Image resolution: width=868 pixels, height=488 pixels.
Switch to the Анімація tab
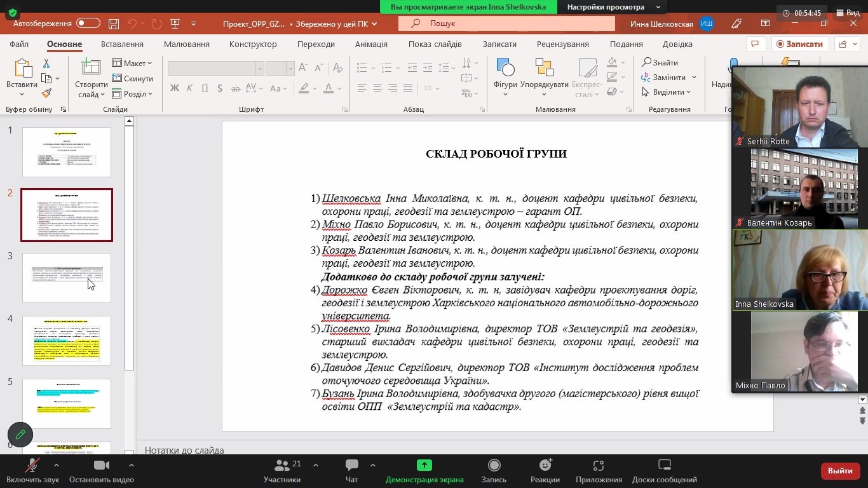click(x=371, y=44)
